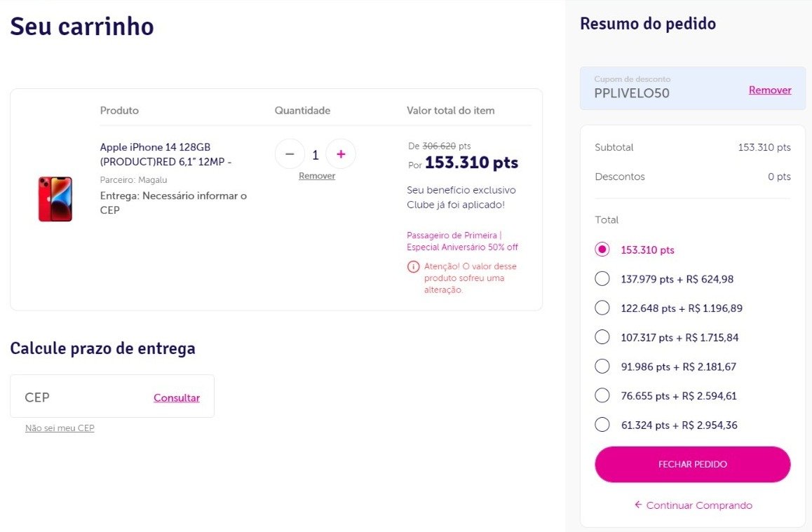Click the Valor total do item column header
812x532 pixels.
click(x=451, y=110)
